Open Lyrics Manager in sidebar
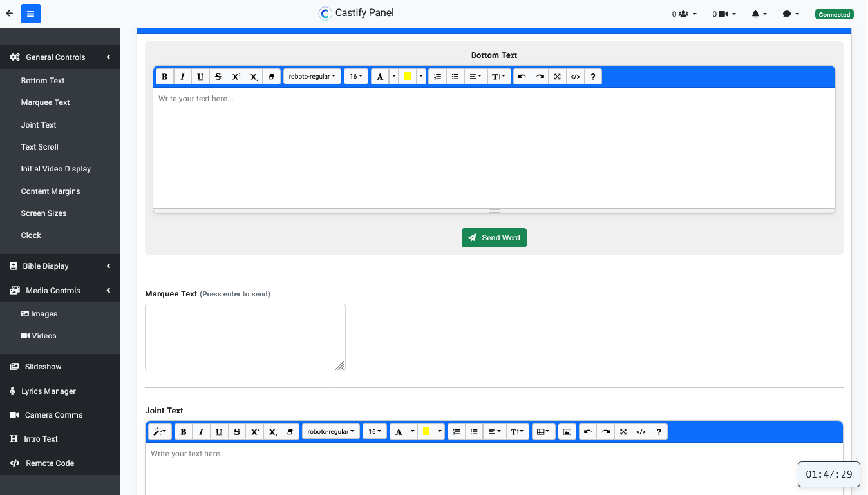Image resolution: width=868 pixels, height=495 pixels. [x=60, y=391]
